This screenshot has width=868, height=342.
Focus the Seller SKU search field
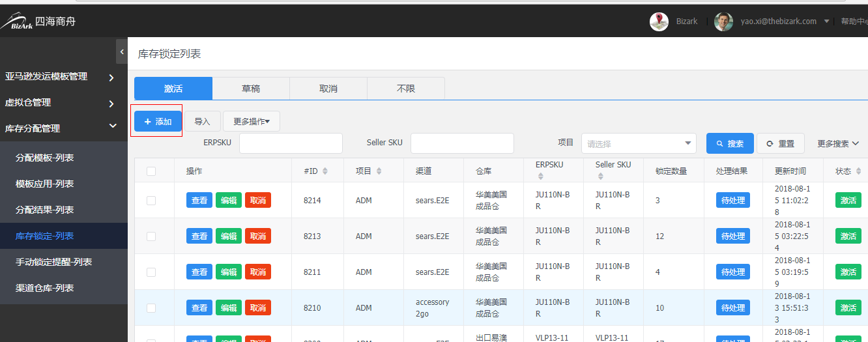(x=462, y=143)
